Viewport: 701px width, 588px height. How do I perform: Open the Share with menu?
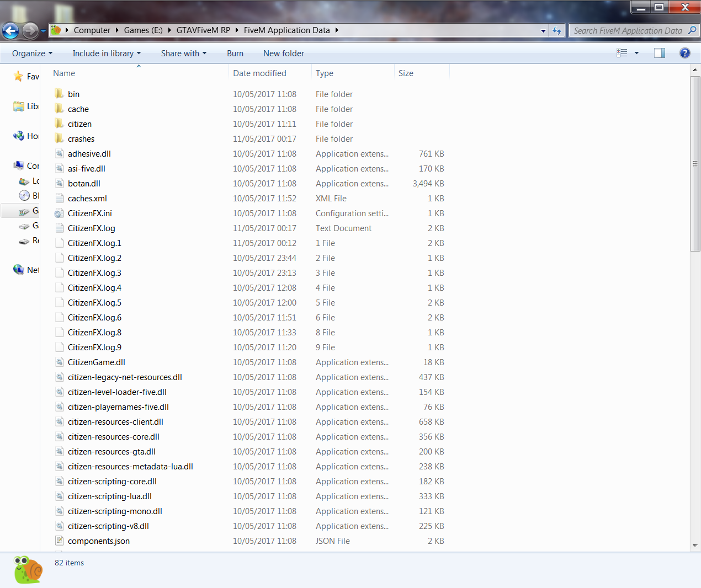184,54
